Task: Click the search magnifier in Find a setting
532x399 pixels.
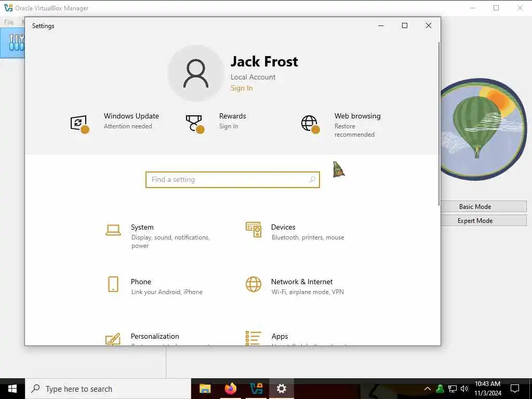Action: point(312,179)
